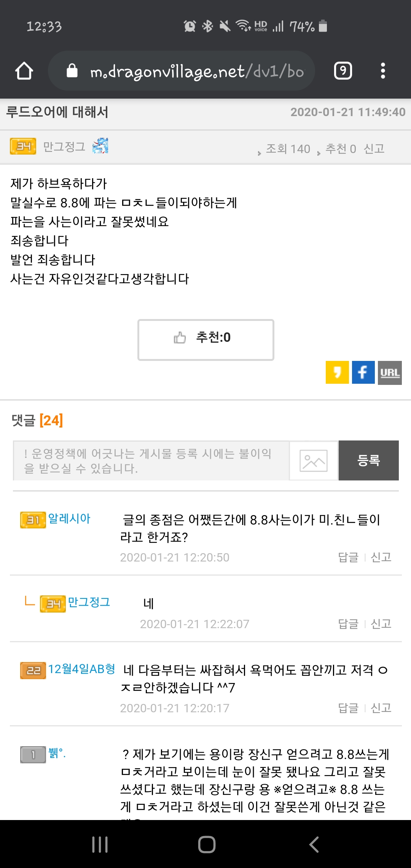Open 알레시아's user profile link
The image size is (411, 868).
click(69, 519)
